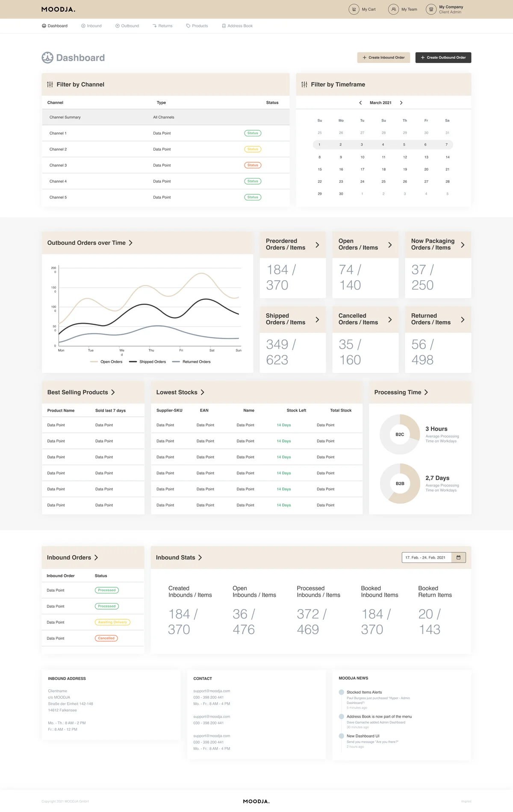Click the Filter by Timeframe sliders icon
Viewport: 513px width, 812px height.
[304, 85]
